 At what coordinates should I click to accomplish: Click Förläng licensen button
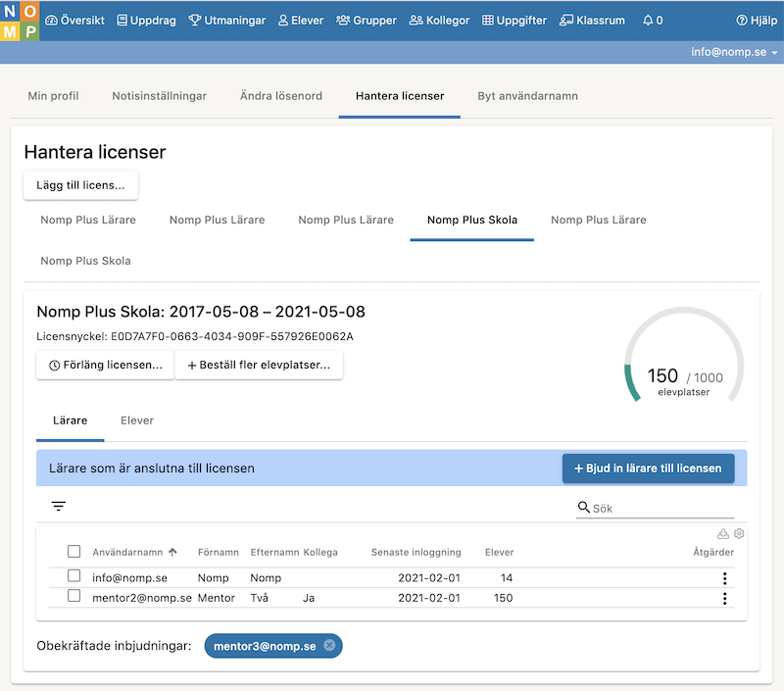105,365
